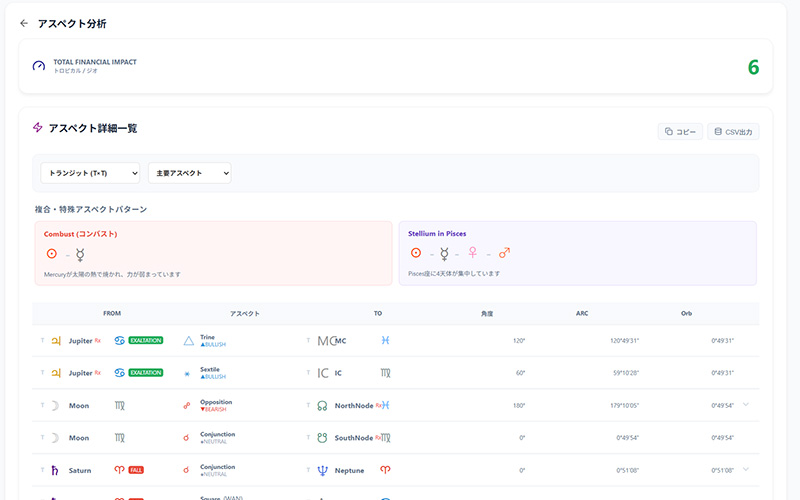Screen dimensions: 800x500
Task: Expand the Moon–NorthNode opposition row chevron
Action: tap(746, 404)
